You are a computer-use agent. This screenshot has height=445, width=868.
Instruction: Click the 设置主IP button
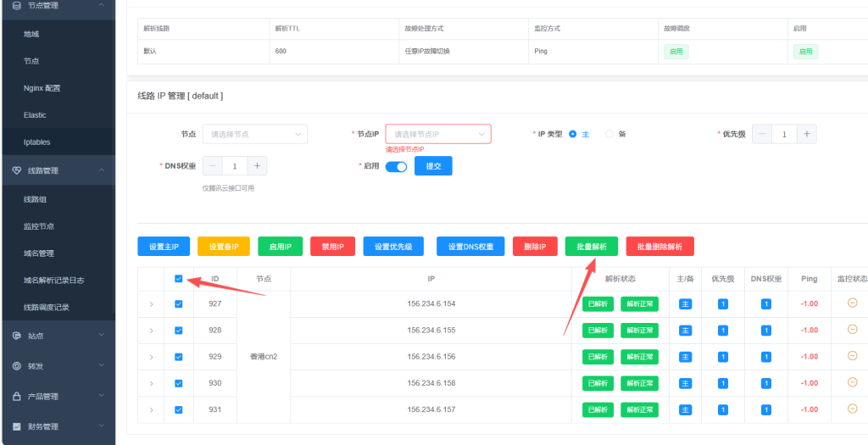pyautogui.click(x=164, y=247)
